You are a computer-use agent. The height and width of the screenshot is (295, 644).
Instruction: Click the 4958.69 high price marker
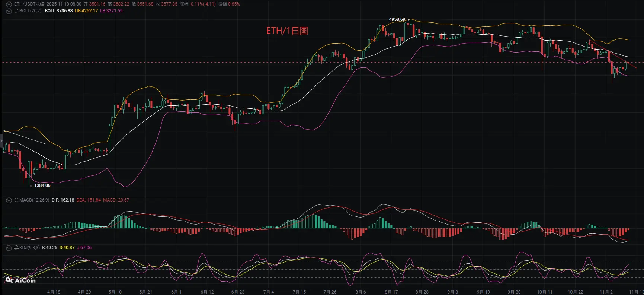coord(397,19)
